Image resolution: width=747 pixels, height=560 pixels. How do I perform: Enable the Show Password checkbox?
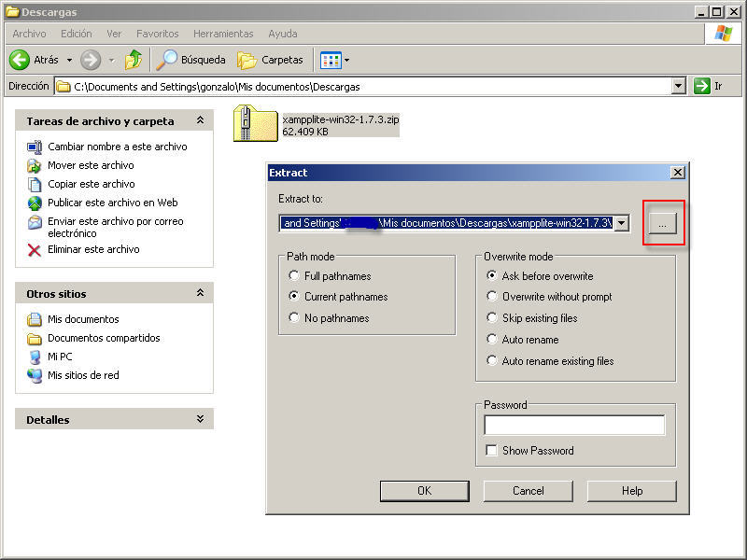[x=491, y=451]
